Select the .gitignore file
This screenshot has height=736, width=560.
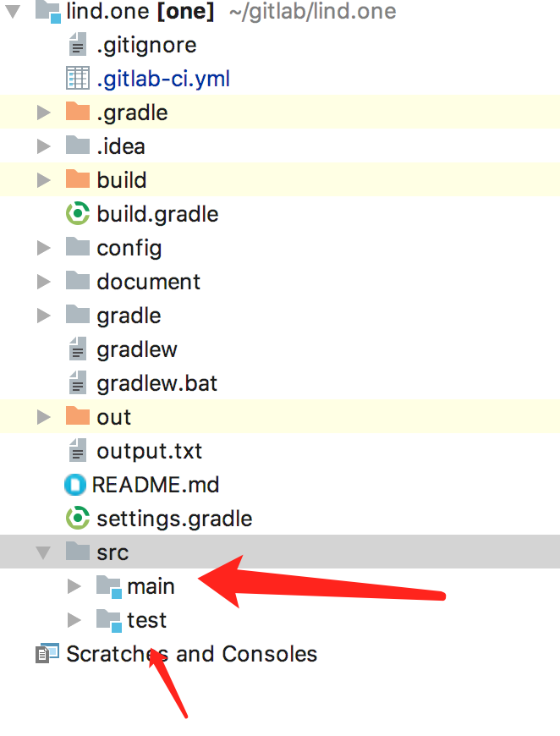[145, 45]
